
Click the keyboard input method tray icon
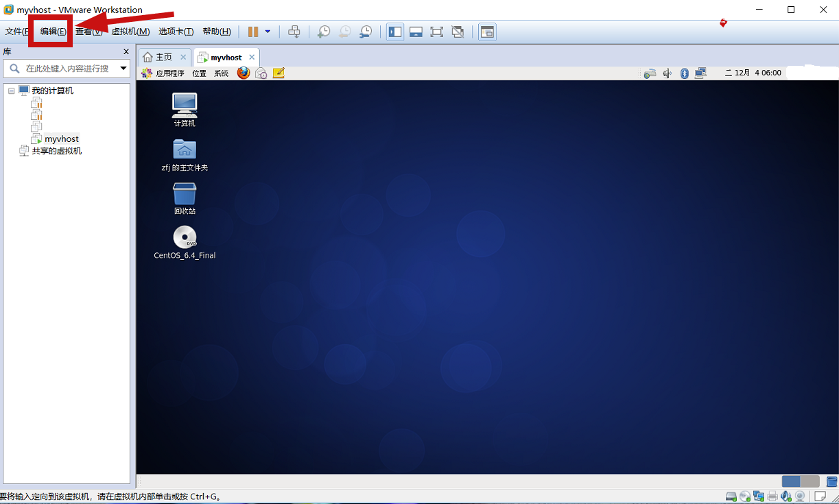pos(650,73)
